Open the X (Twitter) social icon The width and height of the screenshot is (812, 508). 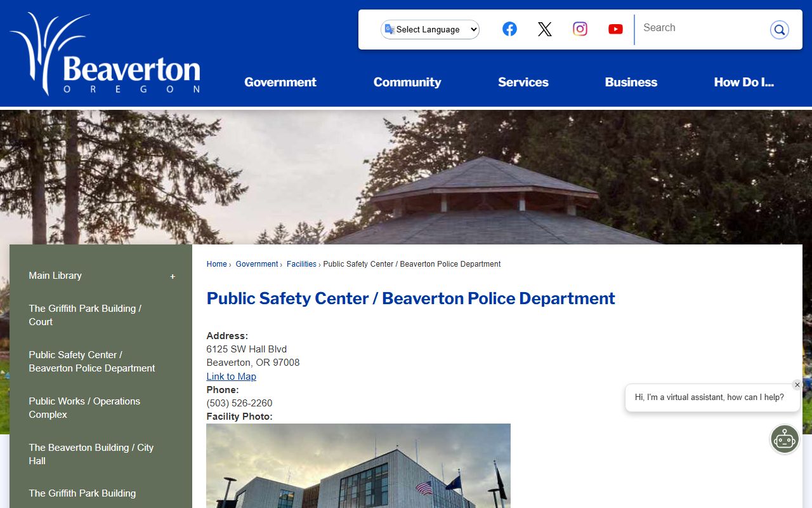coord(545,29)
